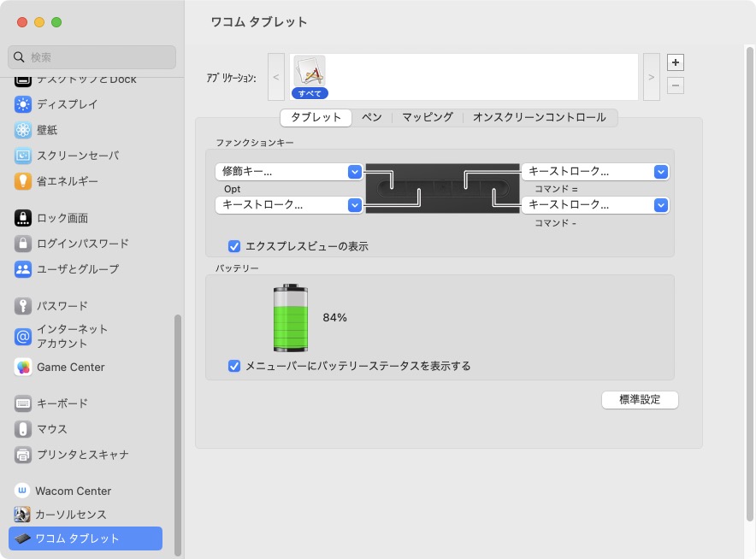Switch to the マッピング tab
Image resolution: width=756 pixels, height=559 pixels.
click(x=428, y=117)
